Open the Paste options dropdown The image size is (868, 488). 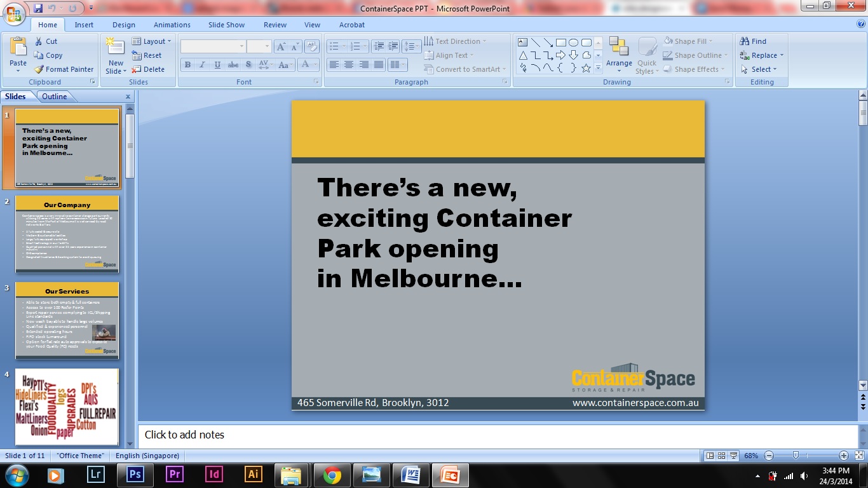pos(18,67)
